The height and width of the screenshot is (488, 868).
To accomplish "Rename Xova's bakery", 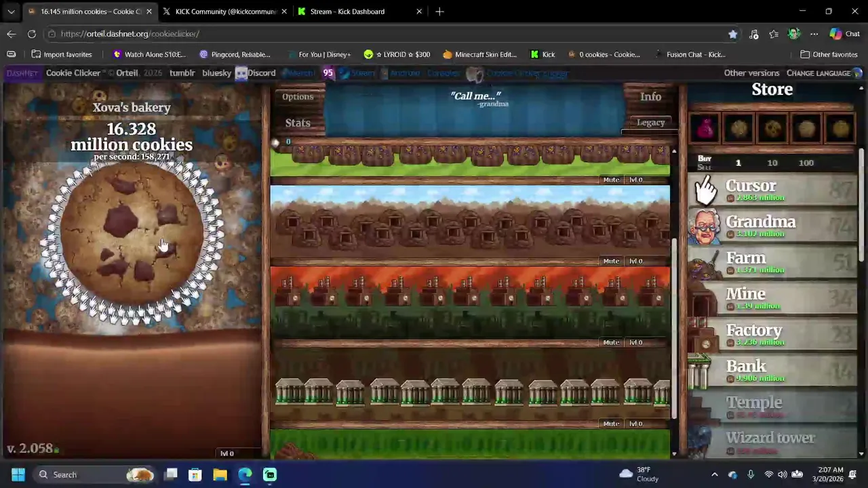I will [132, 107].
